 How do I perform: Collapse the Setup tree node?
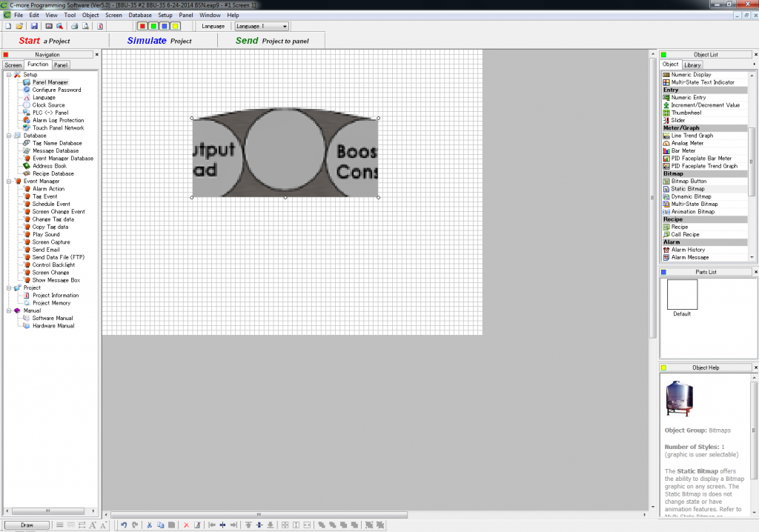pos(7,74)
